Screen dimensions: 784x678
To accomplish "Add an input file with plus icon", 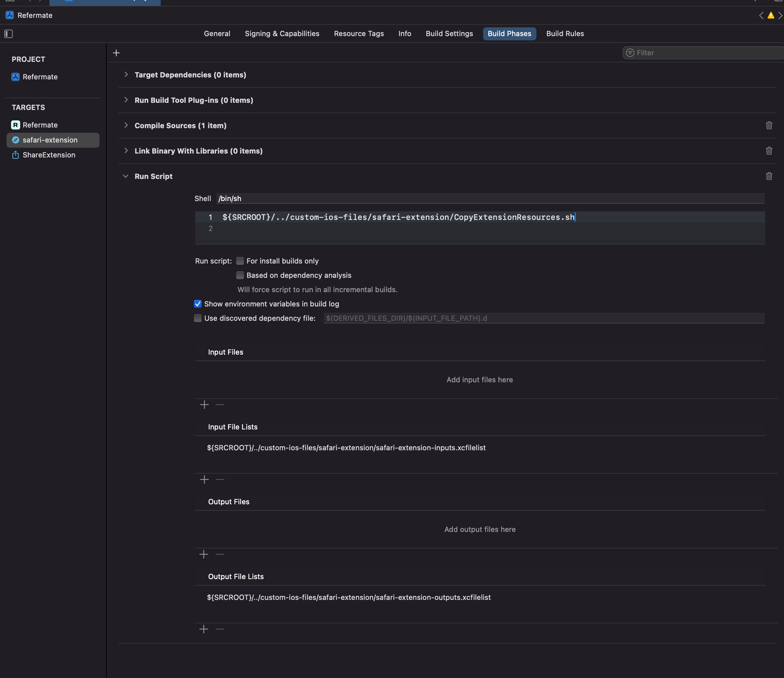I will pos(204,405).
